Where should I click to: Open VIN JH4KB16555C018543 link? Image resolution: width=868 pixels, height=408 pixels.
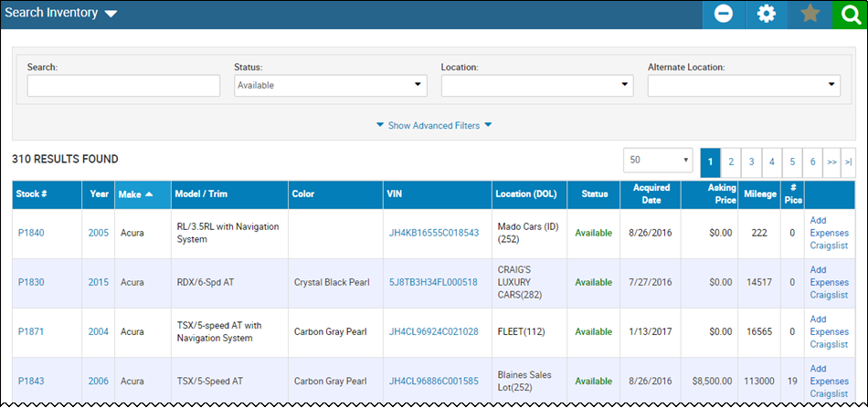[x=434, y=233]
